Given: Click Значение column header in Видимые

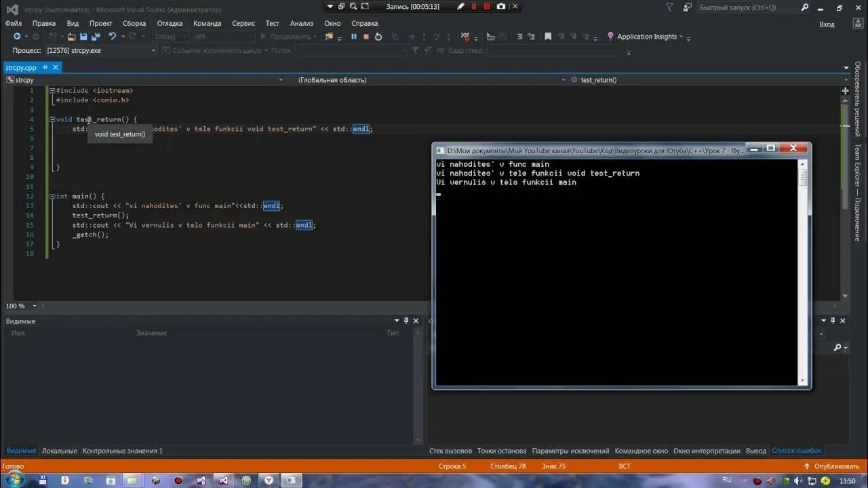Looking at the screenshot, I should (x=151, y=333).
